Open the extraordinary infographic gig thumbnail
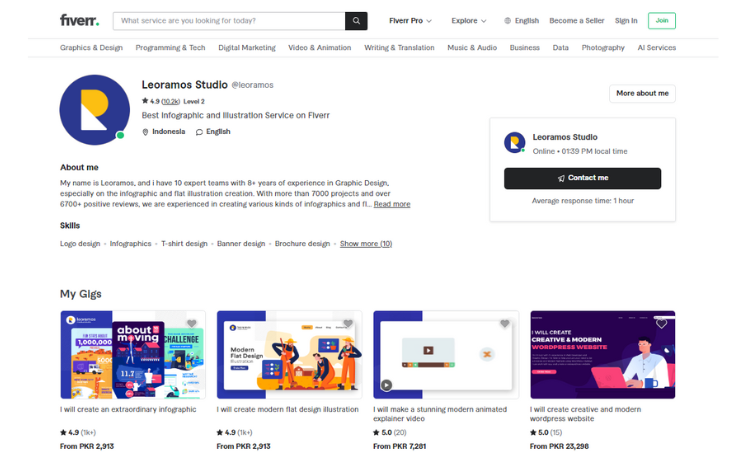 (x=133, y=355)
